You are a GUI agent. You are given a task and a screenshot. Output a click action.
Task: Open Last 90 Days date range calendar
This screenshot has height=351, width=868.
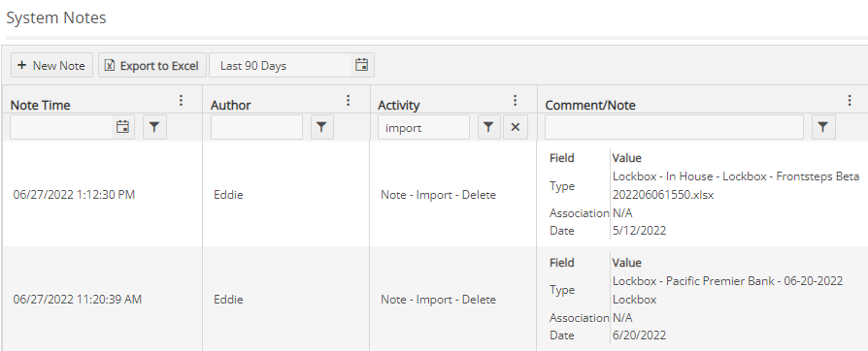coord(361,65)
